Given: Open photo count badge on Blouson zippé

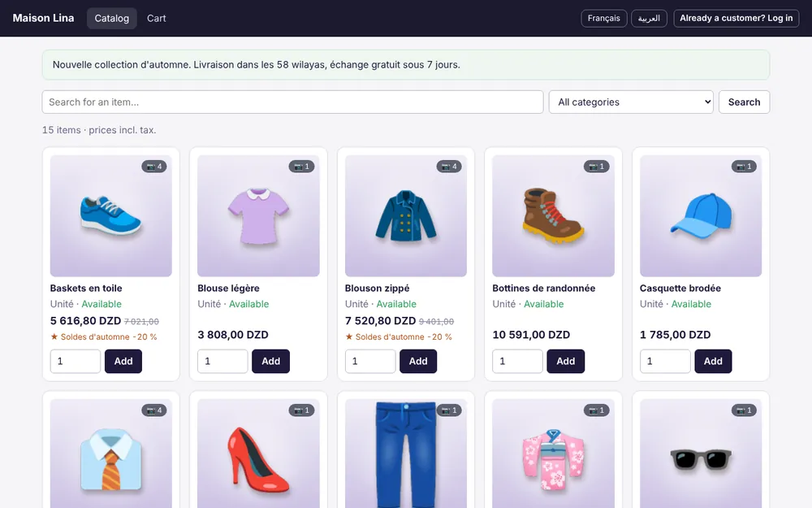Looking at the screenshot, I should (x=449, y=167).
